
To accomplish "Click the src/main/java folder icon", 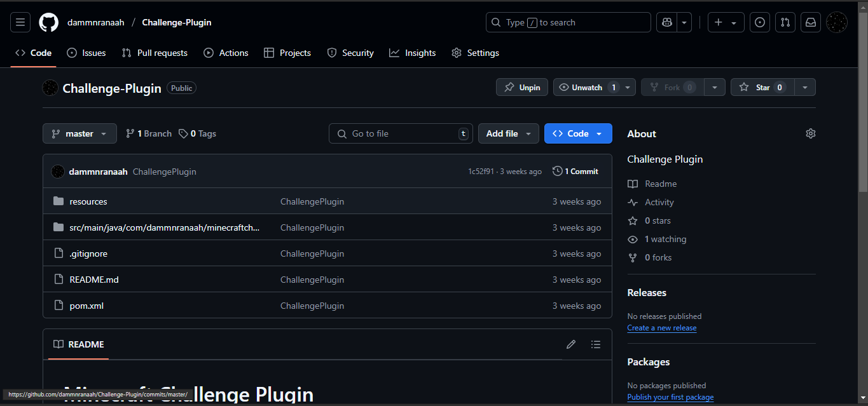I will pyautogui.click(x=59, y=227).
